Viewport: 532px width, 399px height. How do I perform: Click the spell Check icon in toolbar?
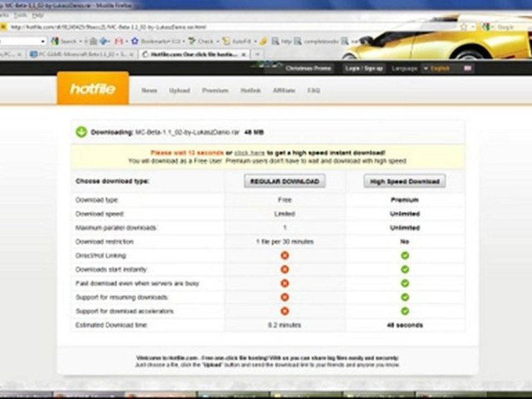(x=192, y=41)
